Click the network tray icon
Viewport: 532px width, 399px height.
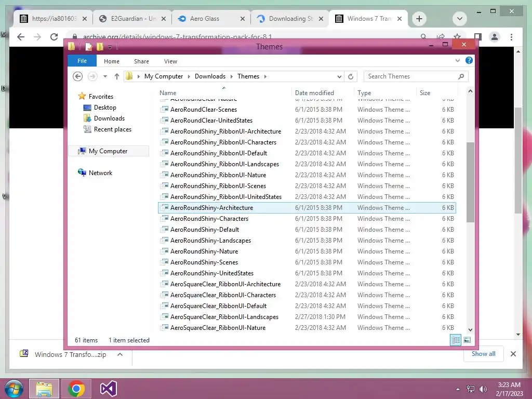click(x=471, y=389)
